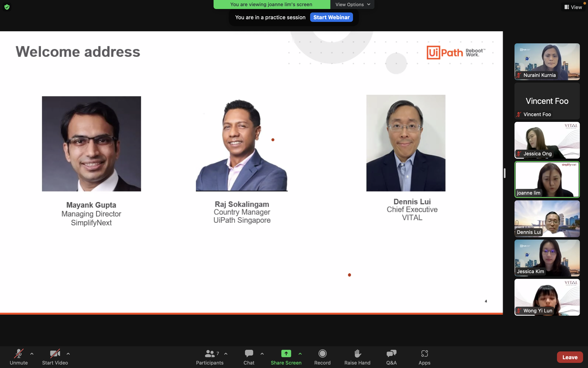Click Mayank Gupta's photo on slide
The image size is (588, 368).
pos(91,144)
